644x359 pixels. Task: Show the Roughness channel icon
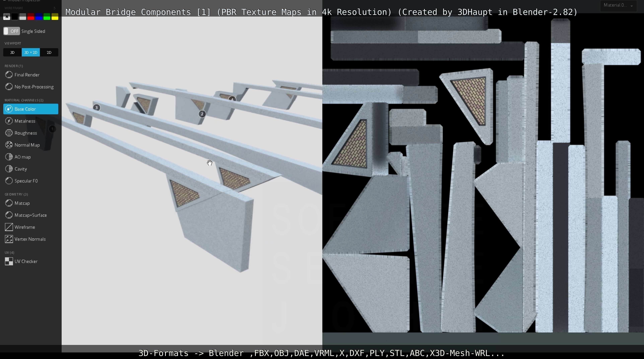tap(9, 133)
